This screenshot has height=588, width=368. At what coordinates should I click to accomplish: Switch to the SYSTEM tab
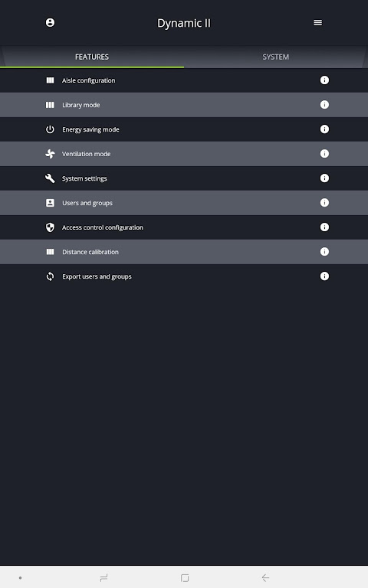pyautogui.click(x=276, y=57)
